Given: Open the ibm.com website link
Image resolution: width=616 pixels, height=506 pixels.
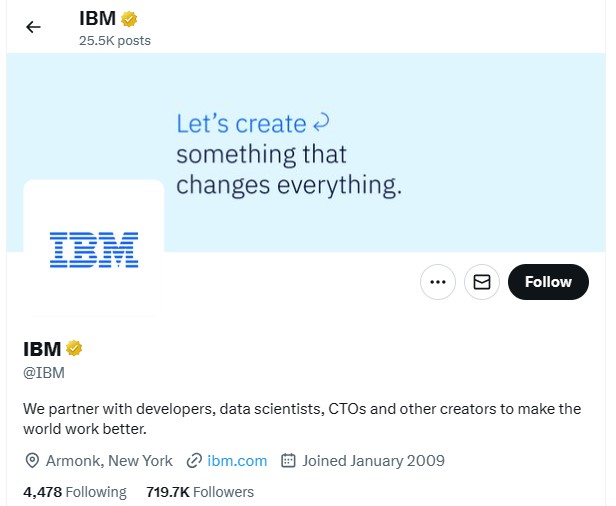Looking at the screenshot, I should click(x=237, y=460).
